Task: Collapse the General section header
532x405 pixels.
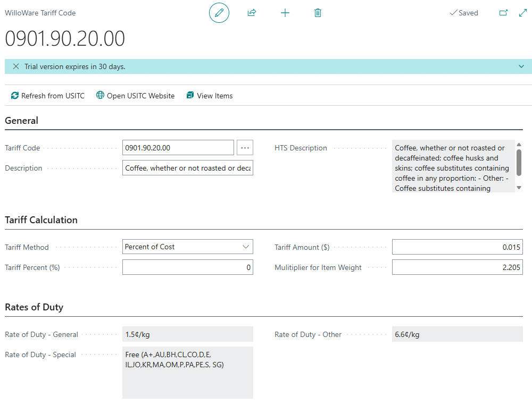Action: tap(22, 121)
